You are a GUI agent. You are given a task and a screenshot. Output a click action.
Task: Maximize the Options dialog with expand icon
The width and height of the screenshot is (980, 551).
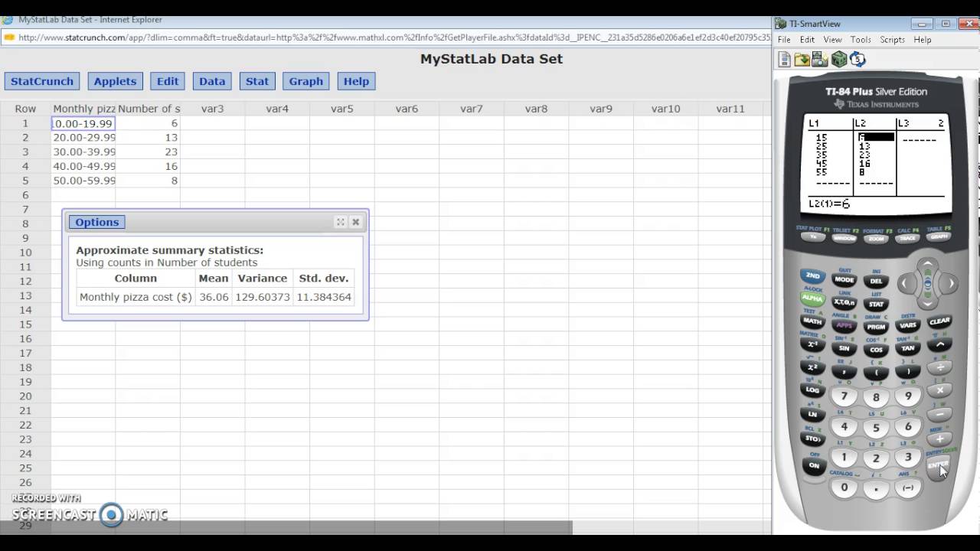[x=341, y=222]
